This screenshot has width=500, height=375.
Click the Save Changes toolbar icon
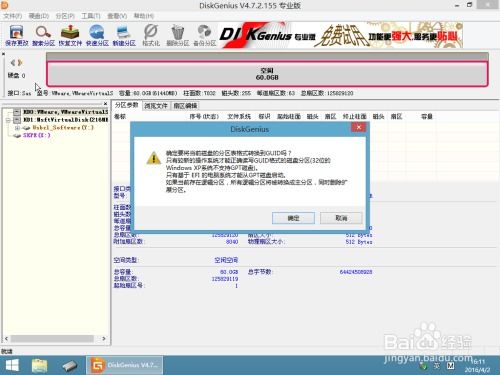17,35
